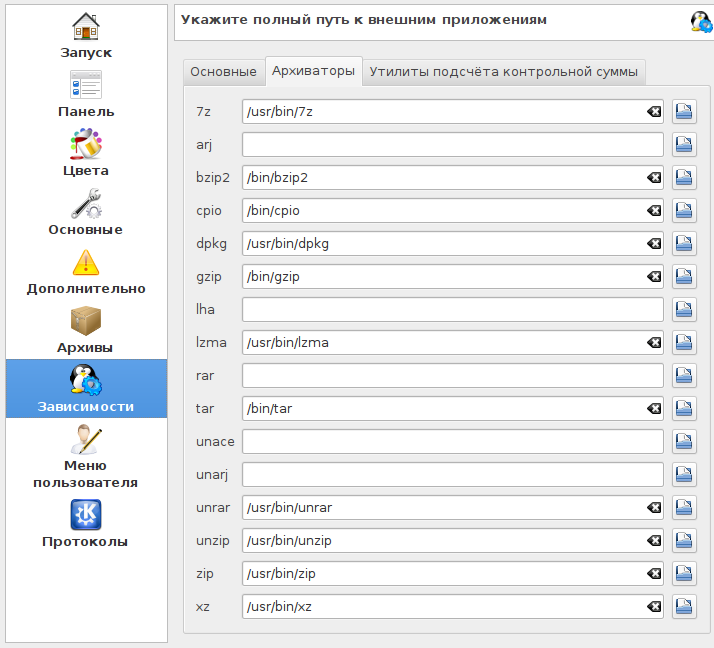The image size is (714, 648).
Task: Clear the gzip path field
Action: (654, 276)
